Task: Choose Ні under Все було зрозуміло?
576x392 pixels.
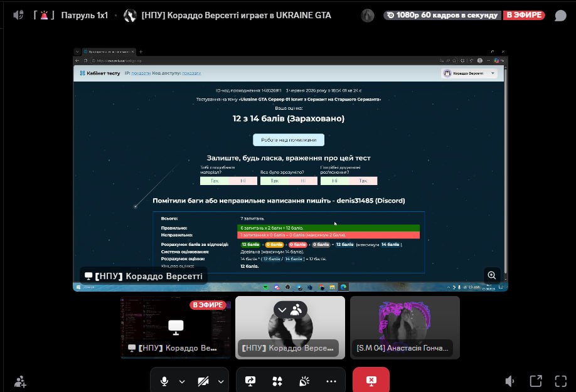Action: tap(303, 181)
